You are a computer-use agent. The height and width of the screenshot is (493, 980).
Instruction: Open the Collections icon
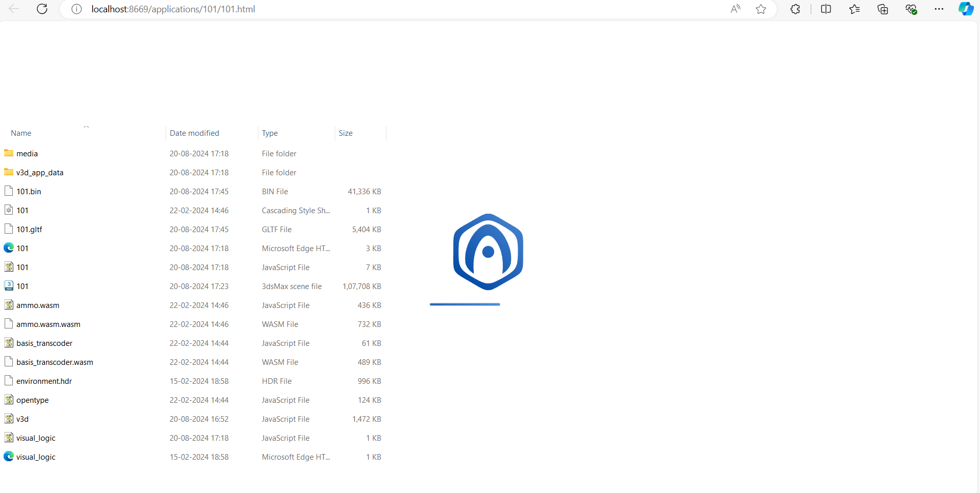click(883, 9)
